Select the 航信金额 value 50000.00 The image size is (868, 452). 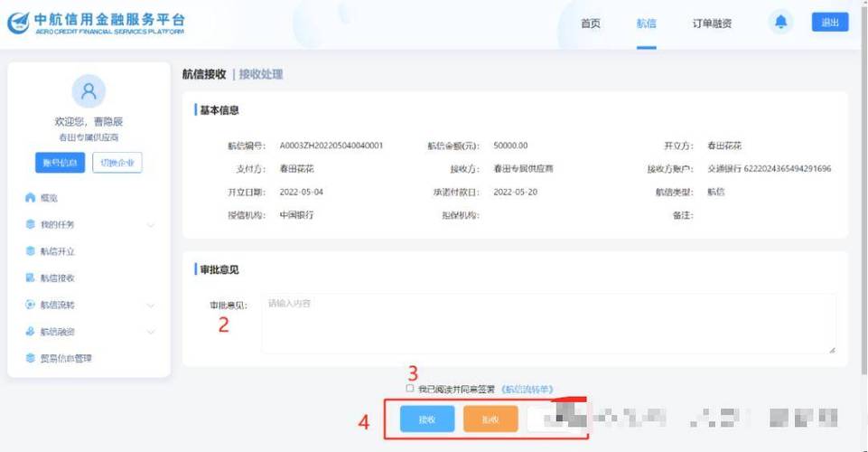(x=510, y=146)
